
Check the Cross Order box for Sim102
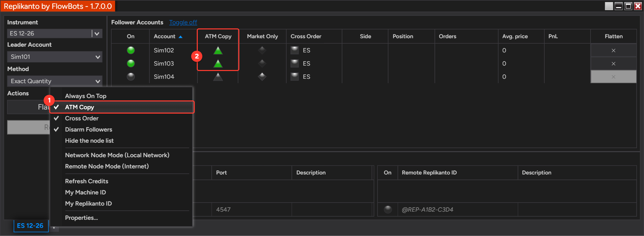295,50
